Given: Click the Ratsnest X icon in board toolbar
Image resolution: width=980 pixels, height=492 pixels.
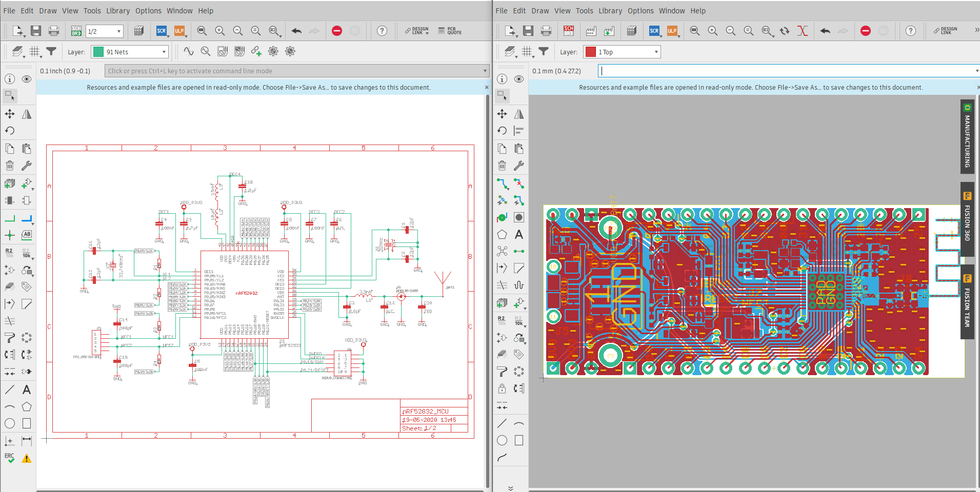Looking at the screenshot, I should [x=803, y=31].
